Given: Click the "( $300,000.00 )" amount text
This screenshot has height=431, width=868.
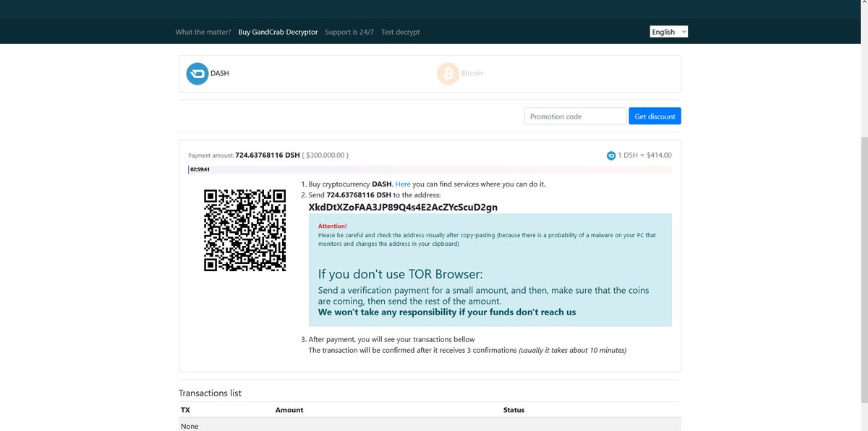Looking at the screenshot, I should (x=325, y=155).
